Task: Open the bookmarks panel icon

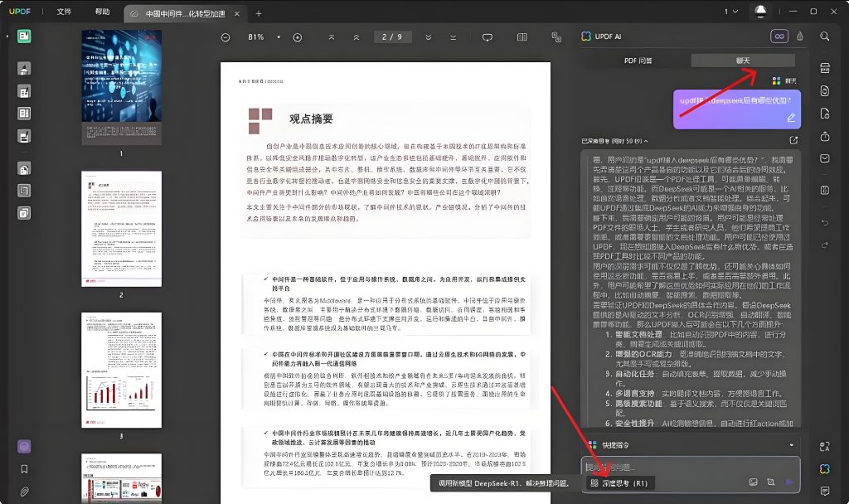Action: click(24, 469)
